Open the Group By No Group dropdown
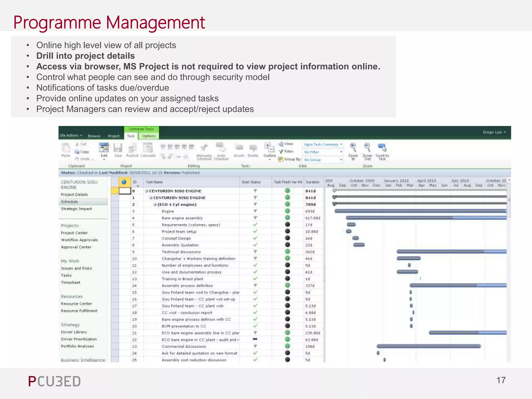This screenshot has height=399, width=532. coord(323,160)
